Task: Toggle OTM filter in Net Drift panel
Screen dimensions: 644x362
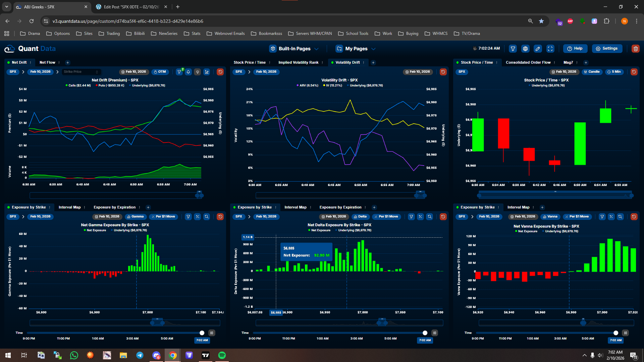Action: (x=160, y=72)
